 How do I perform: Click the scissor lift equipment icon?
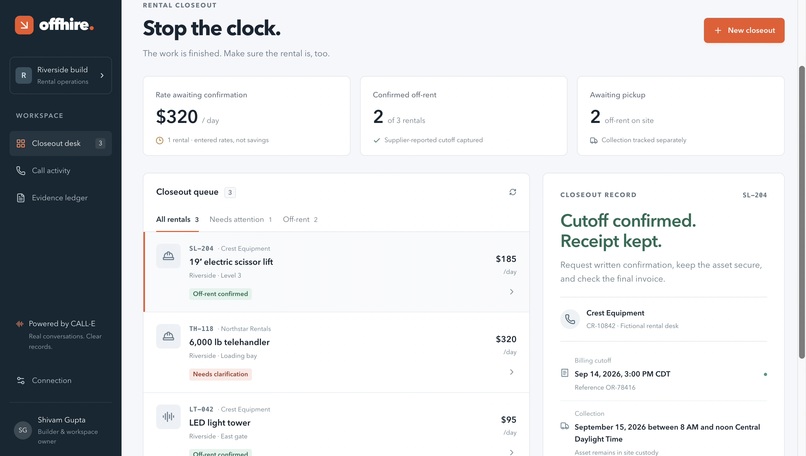pos(168,256)
